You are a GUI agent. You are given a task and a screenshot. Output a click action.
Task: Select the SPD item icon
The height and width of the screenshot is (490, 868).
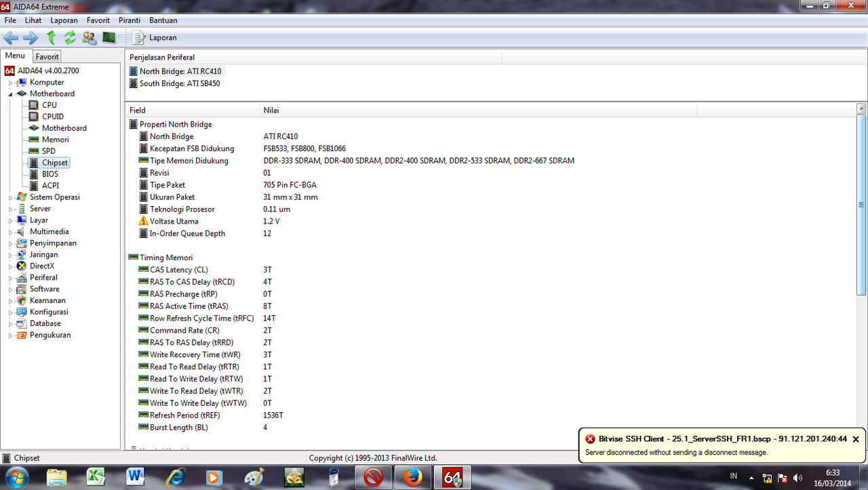34,151
